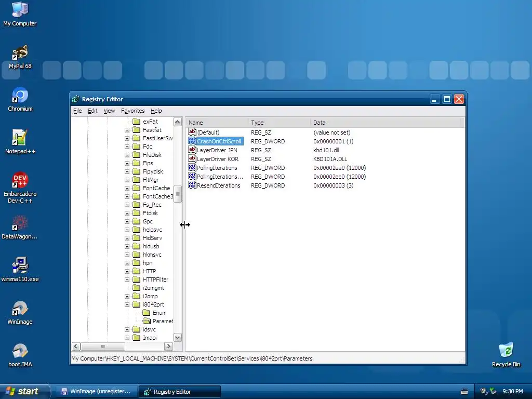Select the i2omgmt tree key
Viewport: 532px width, 399px height.
tap(153, 288)
